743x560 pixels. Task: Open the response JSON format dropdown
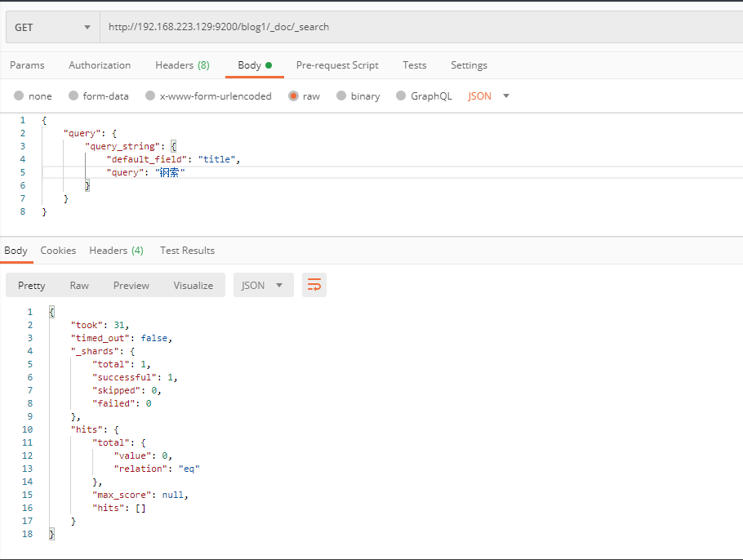[264, 285]
